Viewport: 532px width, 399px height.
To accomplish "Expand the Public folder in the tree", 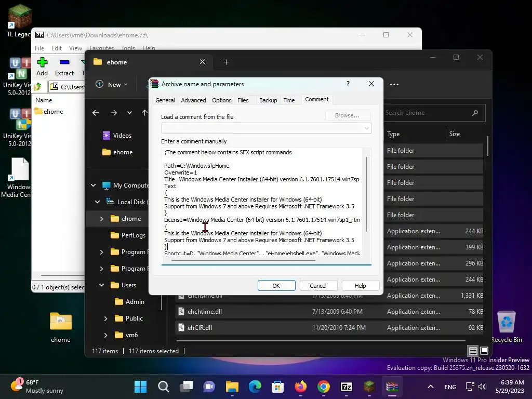I will pyautogui.click(x=105, y=318).
